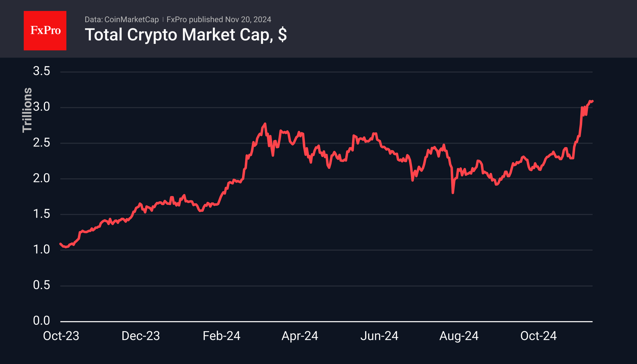Click the Jun-24 x-axis label
The image size is (637, 364).
click(x=379, y=336)
